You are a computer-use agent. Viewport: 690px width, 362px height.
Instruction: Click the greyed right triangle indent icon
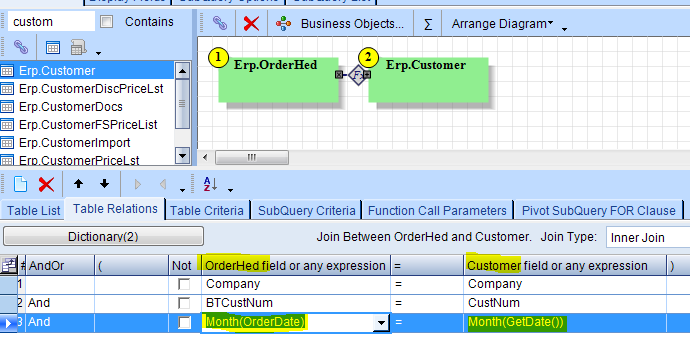137,184
